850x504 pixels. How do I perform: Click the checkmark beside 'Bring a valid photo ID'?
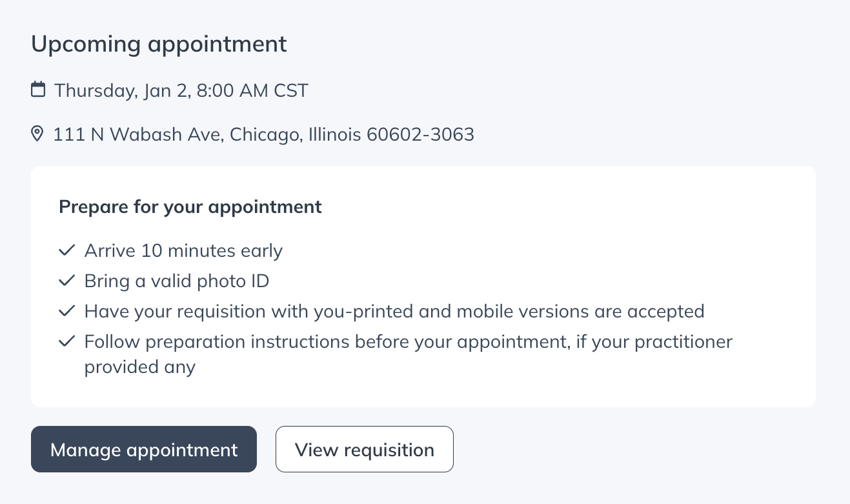66,280
